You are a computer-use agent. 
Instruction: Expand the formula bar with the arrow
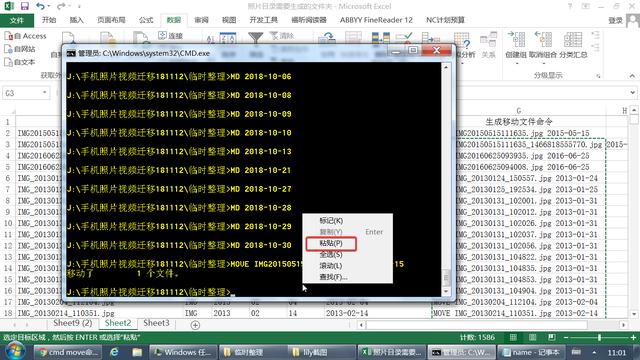click(633, 93)
